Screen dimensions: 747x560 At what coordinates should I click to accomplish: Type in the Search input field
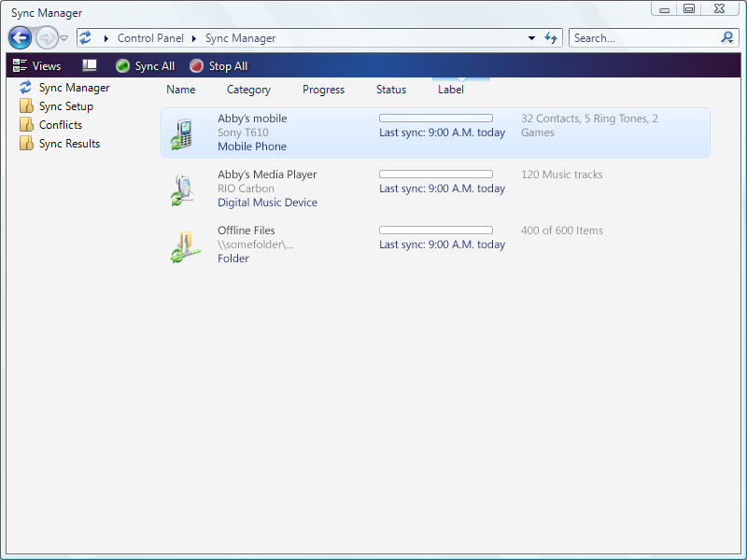click(642, 38)
